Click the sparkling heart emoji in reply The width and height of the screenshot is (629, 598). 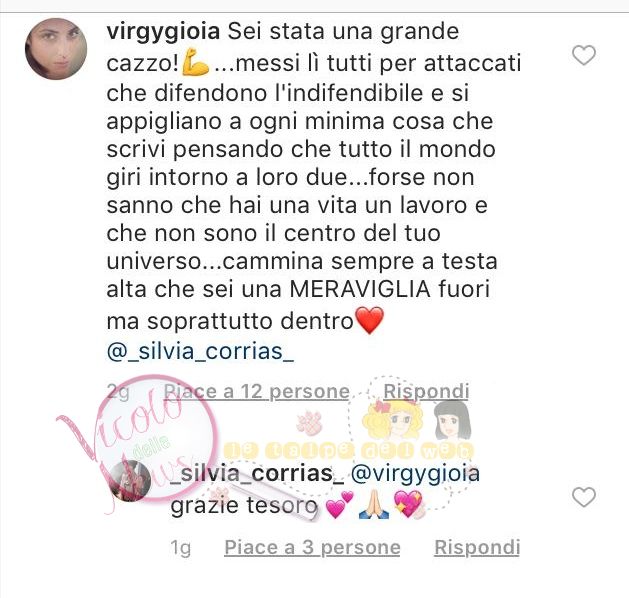point(408,505)
